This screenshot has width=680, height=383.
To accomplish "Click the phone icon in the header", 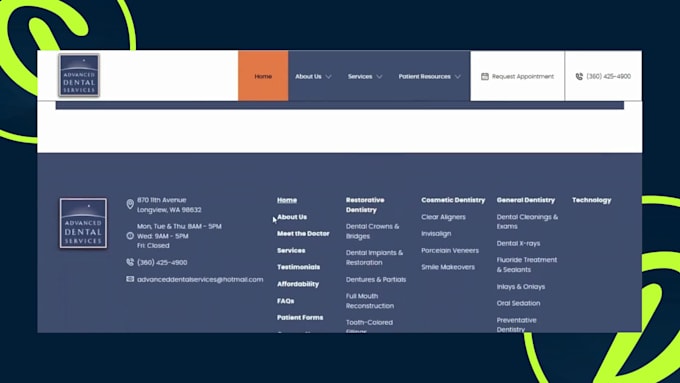I will [x=579, y=76].
